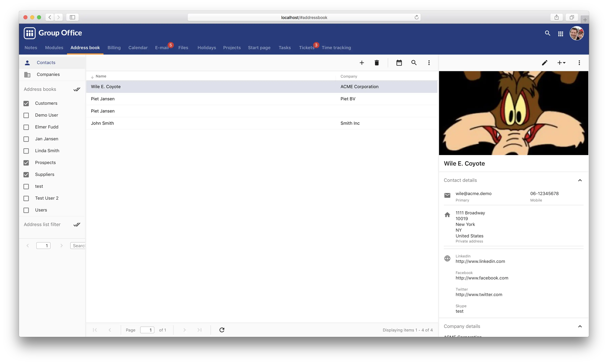Image resolution: width=608 pixels, height=364 pixels.
Task: Click the add linked item icon
Action: tap(561, 62)
